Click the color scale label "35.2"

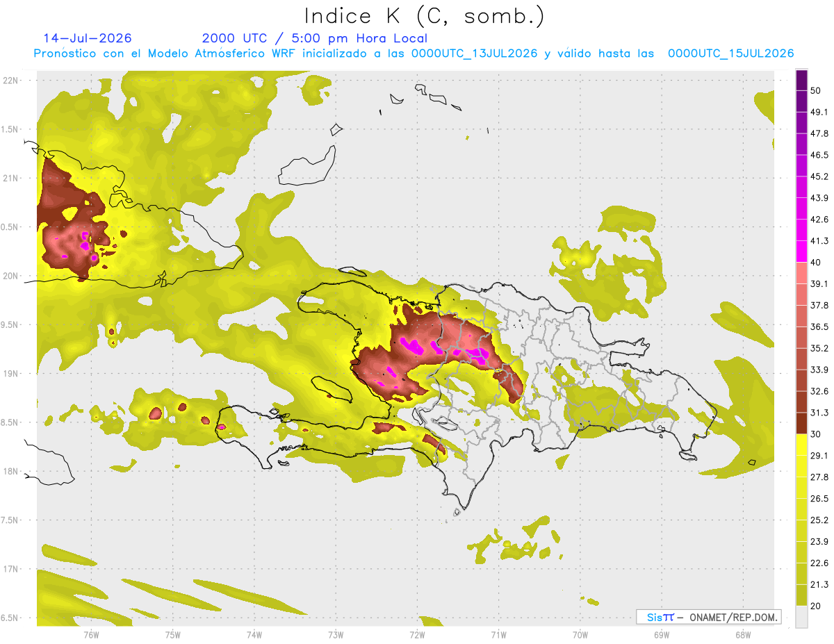coord(819,349)
